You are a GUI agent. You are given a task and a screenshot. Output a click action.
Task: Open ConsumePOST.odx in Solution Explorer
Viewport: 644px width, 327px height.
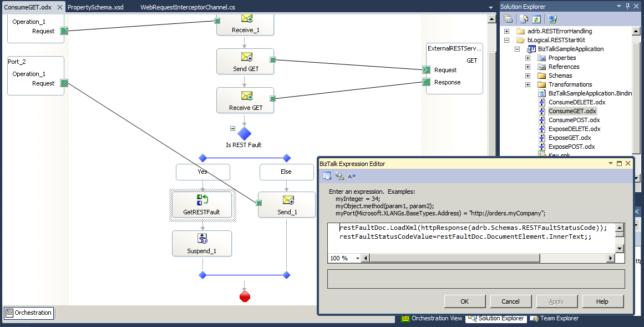pos(574,120)
